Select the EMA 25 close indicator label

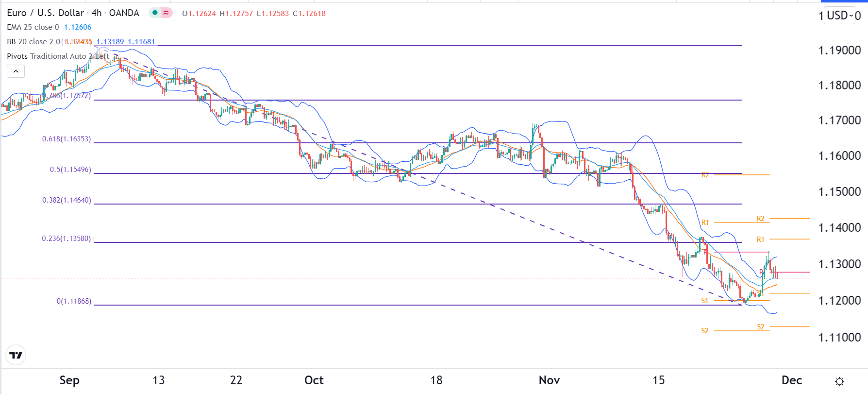click(x=33, y=27)
